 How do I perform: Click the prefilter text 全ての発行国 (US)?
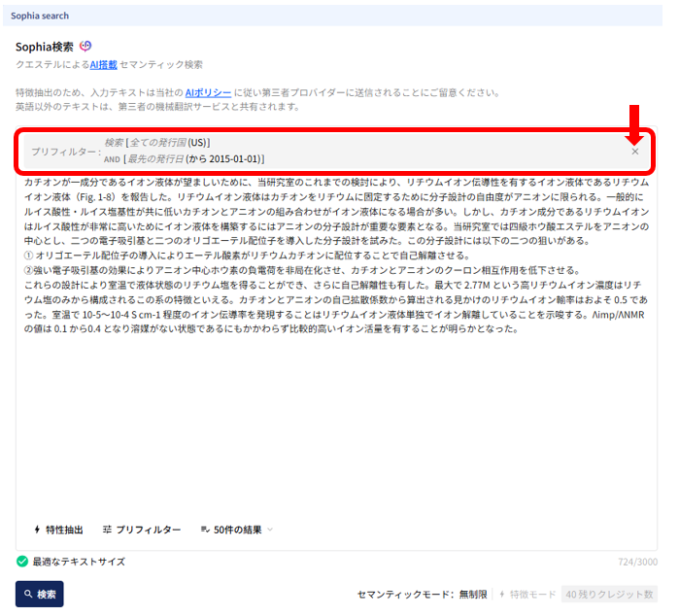pyautogui.click(x=168, y=143)
